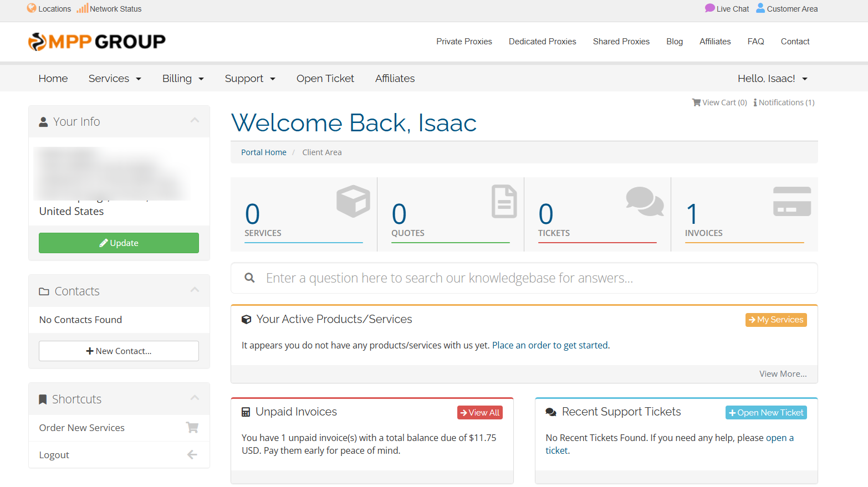Click the Quotes document tile

pyautogui.click(x=450, y=214)
